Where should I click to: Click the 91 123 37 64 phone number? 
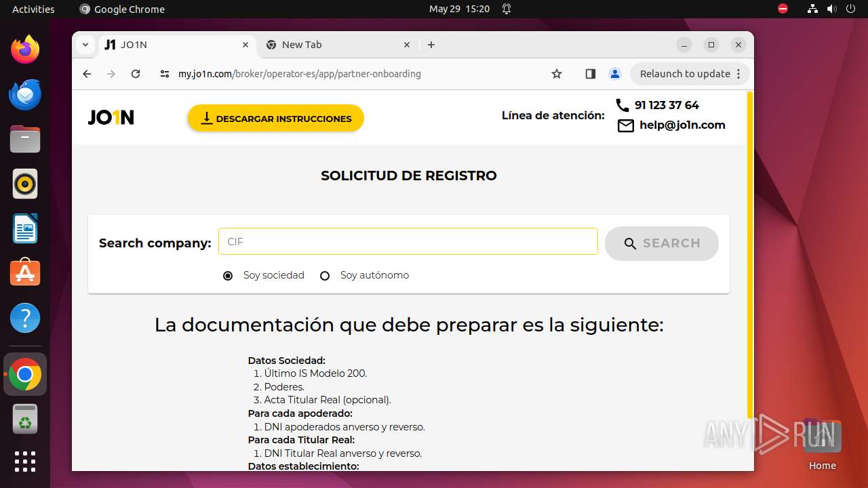[x=667, y=105]
